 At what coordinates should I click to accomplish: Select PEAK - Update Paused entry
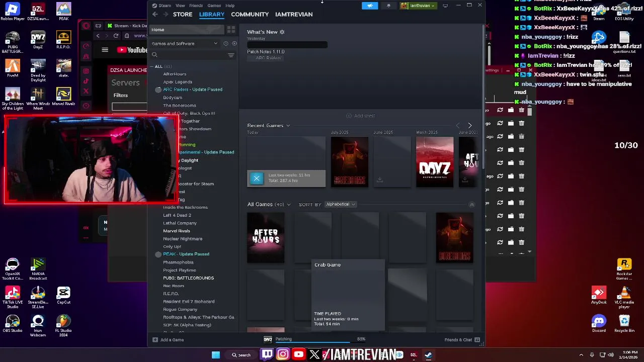pyautogui.click(x=186, y=254)
